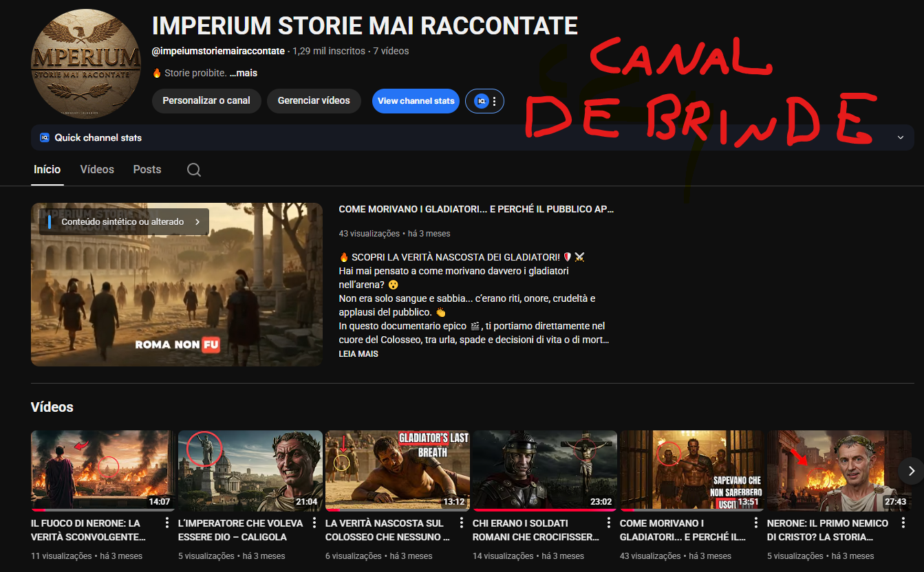Click the Personalizar o canal button

coord(206,100)
